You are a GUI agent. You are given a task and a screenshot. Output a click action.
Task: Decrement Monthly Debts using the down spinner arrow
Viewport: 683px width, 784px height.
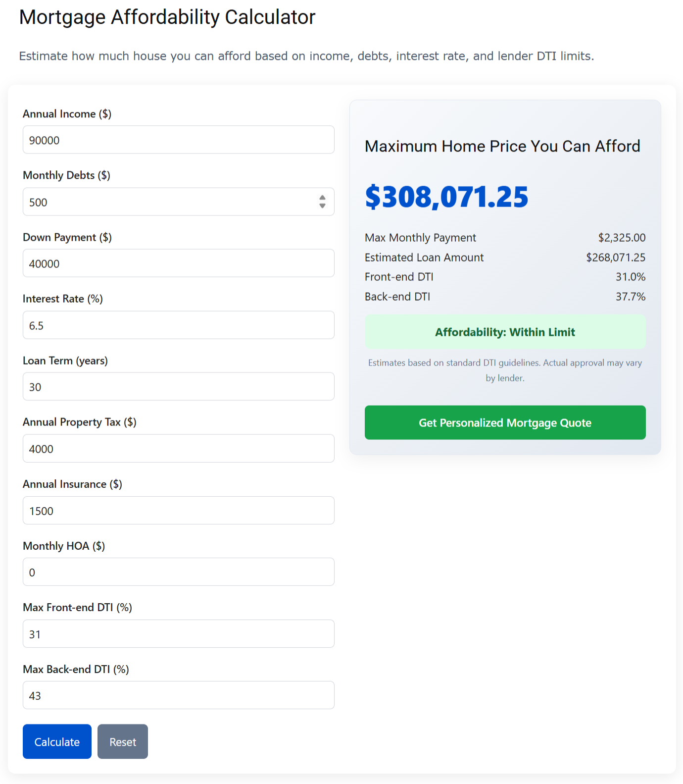tap(322, 205)
